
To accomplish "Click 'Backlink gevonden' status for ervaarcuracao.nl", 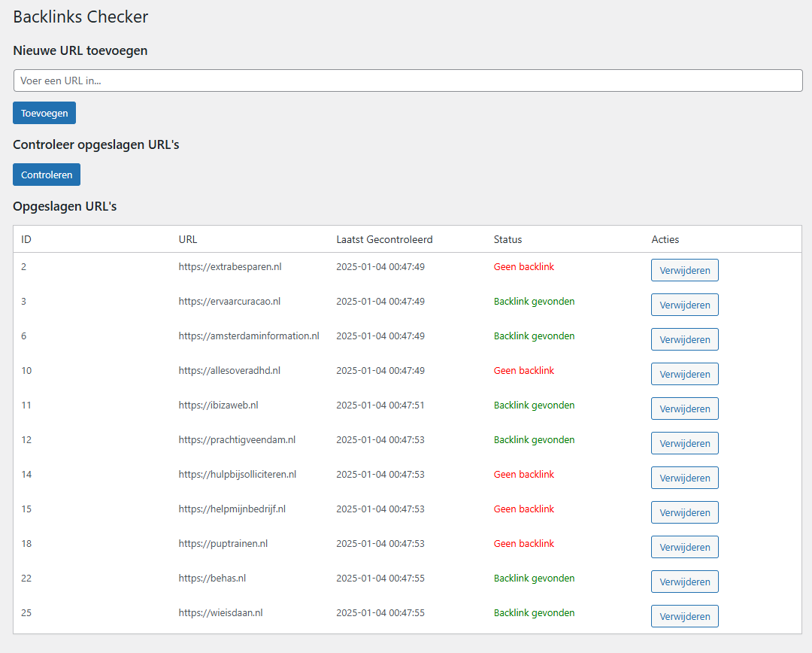I will coord(534,301).
